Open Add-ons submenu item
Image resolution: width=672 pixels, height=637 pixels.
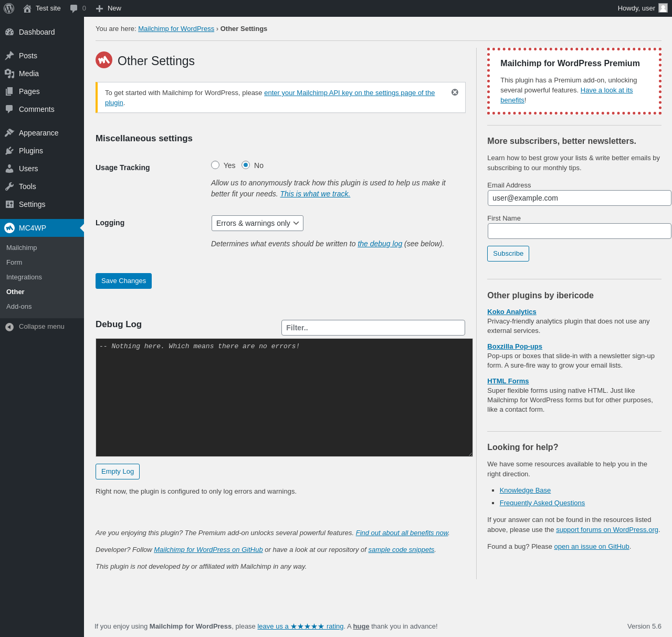click(19, 307)
